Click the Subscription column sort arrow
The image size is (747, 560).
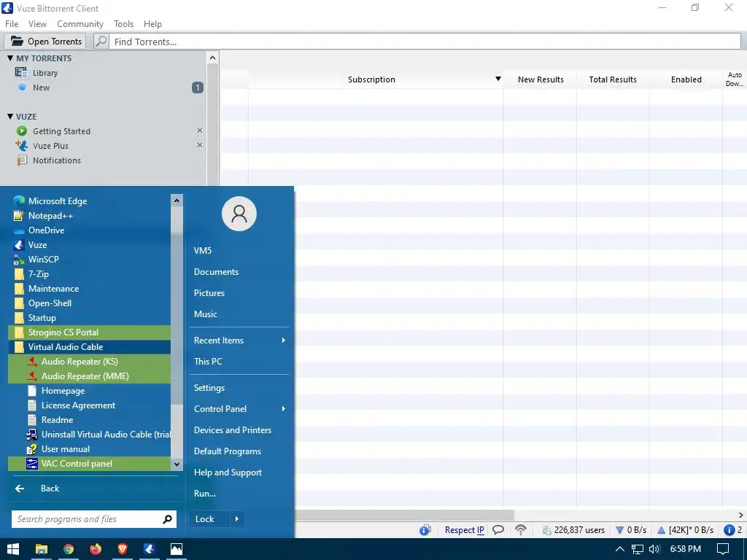tap(498, 79)
